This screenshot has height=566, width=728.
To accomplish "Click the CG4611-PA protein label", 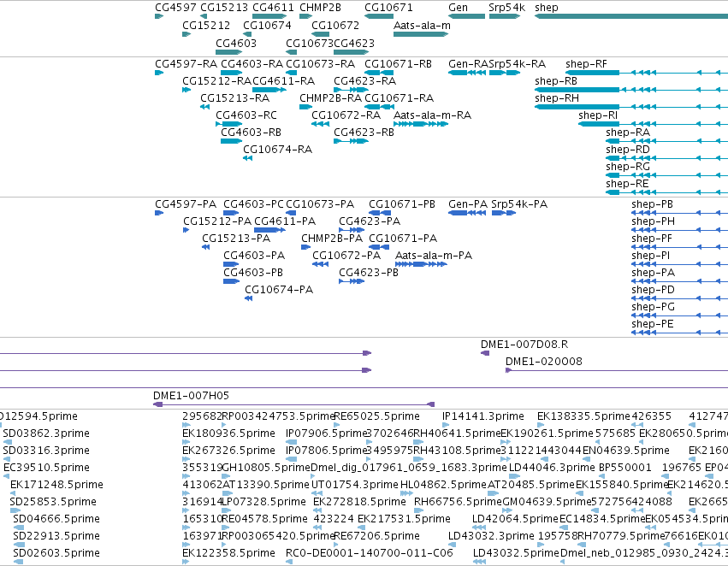I will click(285, 221).
